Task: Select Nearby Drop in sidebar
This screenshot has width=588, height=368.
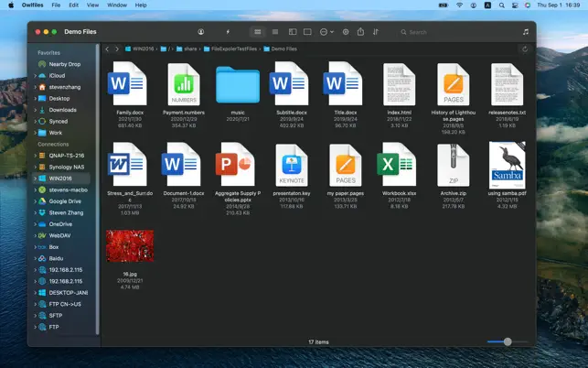Action: 65,64
